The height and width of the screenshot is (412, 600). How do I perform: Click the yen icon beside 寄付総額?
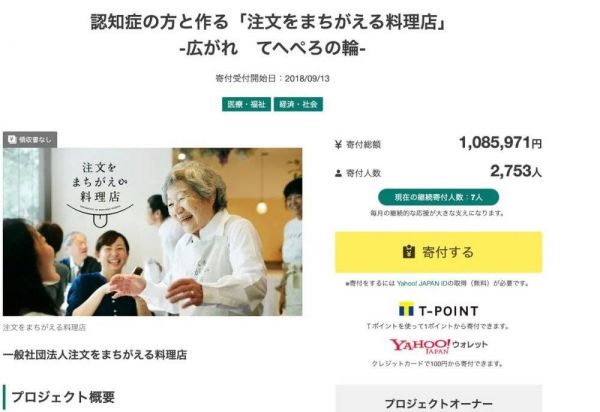coord(338,145)
